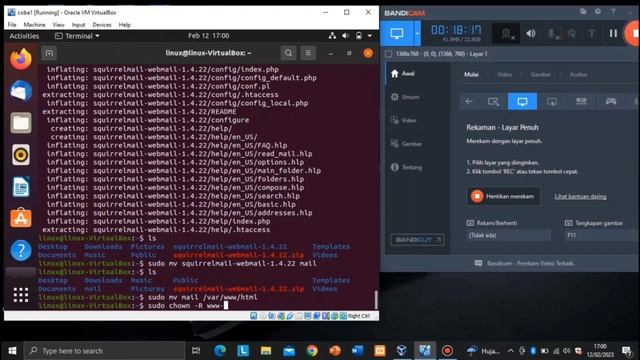Select fullscreen recording mode icon in Bandicam

[x=522, y=101]
